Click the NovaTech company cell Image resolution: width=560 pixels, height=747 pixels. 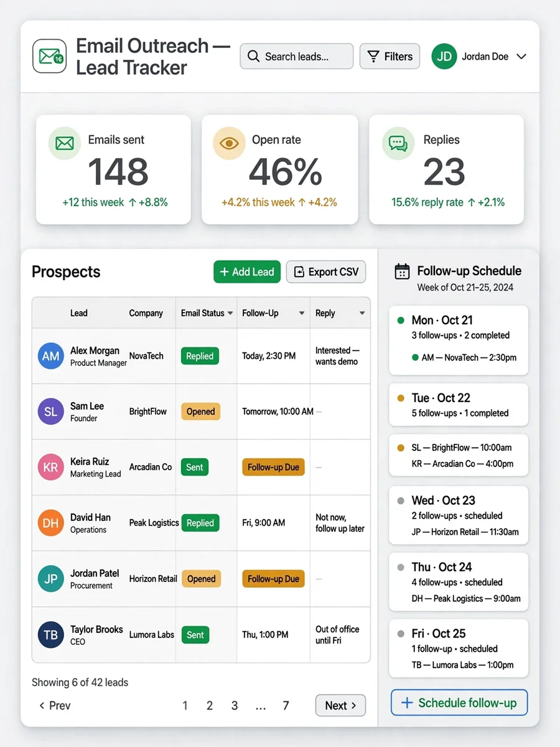pos(146,356)
